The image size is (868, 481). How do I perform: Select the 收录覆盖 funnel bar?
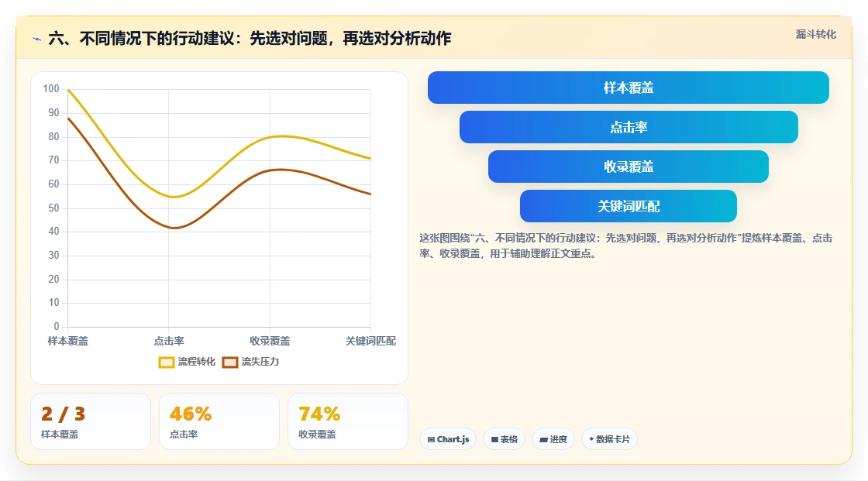tap(629, 167)
